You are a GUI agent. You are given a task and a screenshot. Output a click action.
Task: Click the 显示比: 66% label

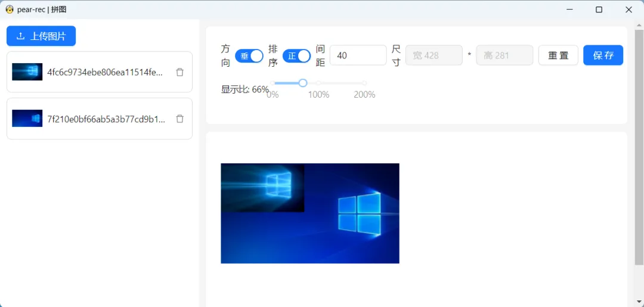[245, 89]
